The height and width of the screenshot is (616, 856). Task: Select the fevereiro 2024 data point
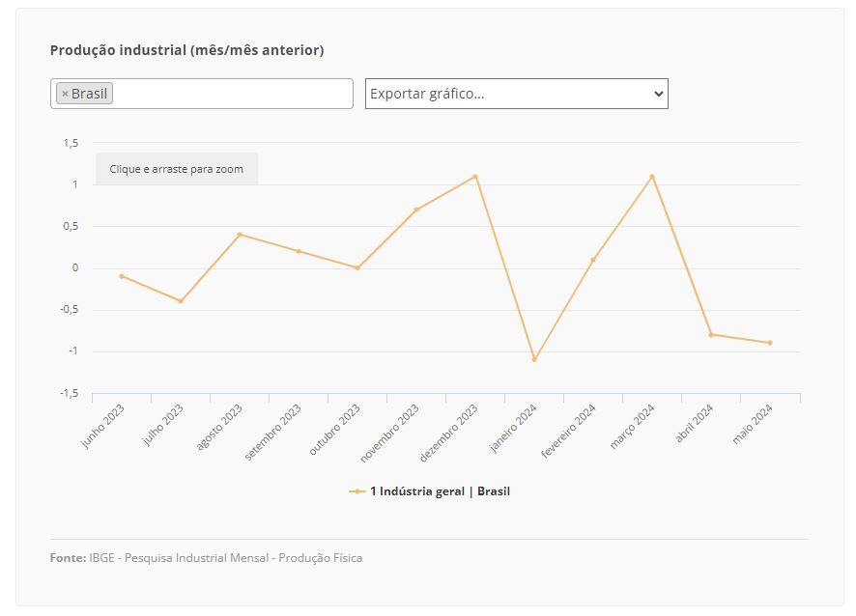click(593, 260)
